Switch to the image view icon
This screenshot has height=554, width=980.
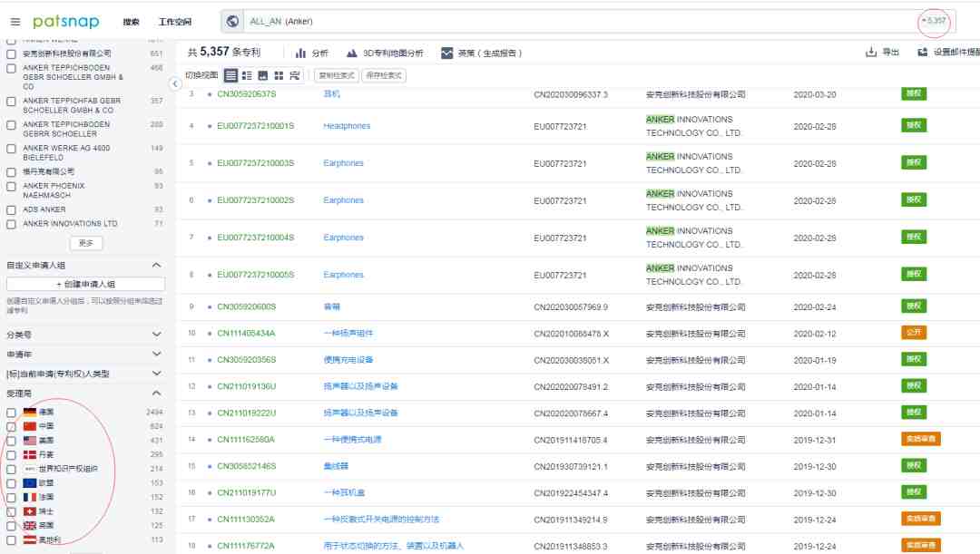click(x=263, y=75)
